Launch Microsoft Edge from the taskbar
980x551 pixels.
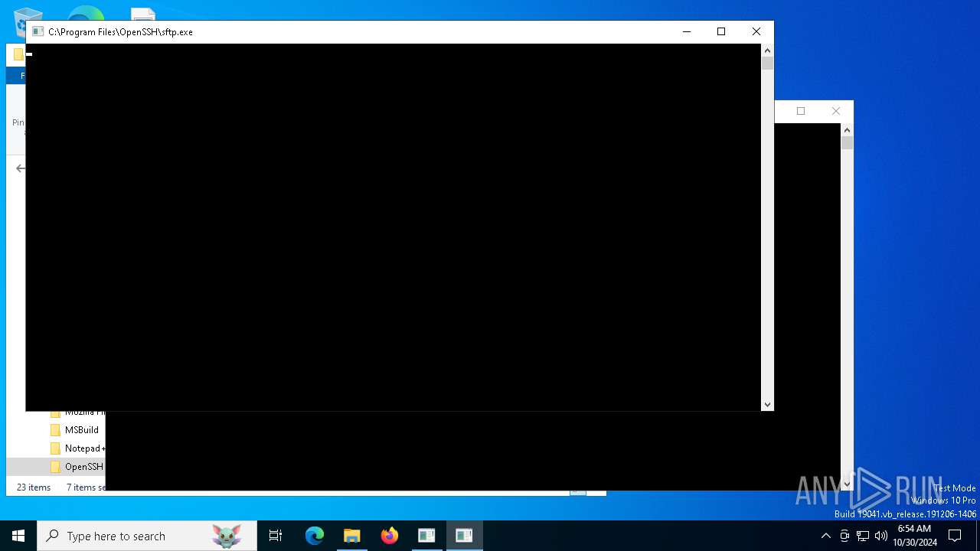coord(315,536)
